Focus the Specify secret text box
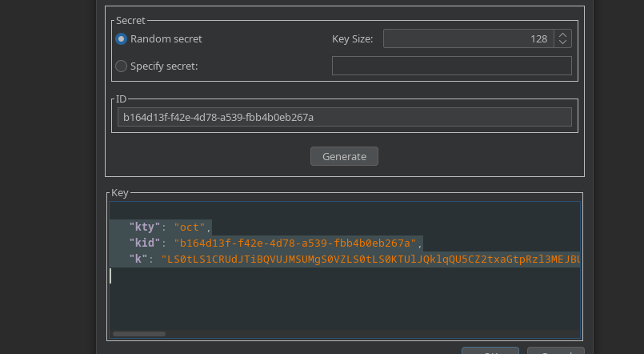Viewport: 644px width, 354px height. (451, 66)
